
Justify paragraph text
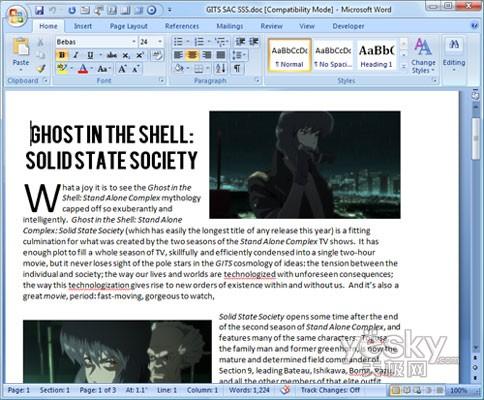click(220, 55)
